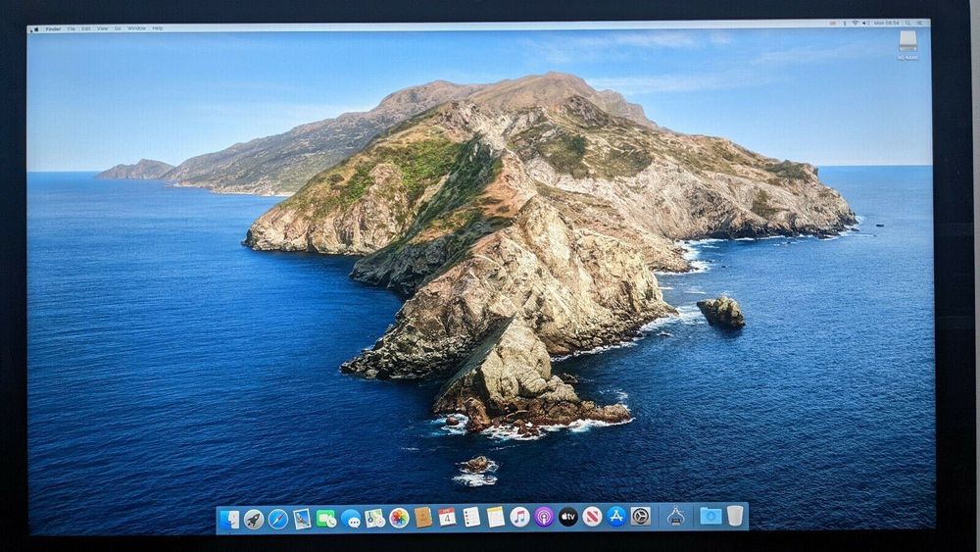Click the volume icon in menu bar
Viewport: 980px width, 552px height.
[x=866, y=24]
